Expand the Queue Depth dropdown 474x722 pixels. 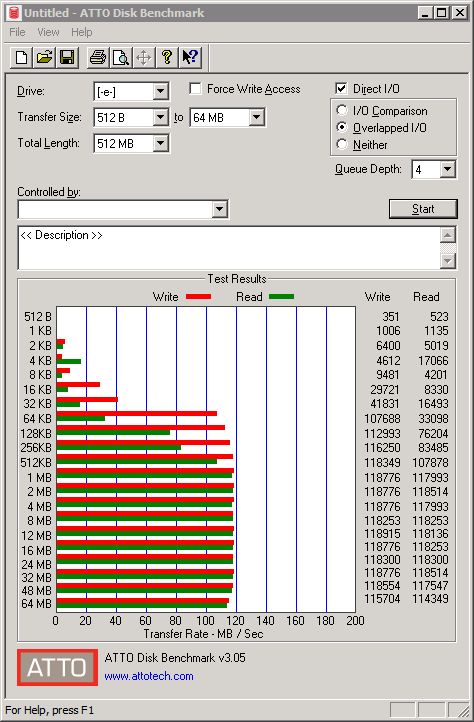tap(447, 169)
